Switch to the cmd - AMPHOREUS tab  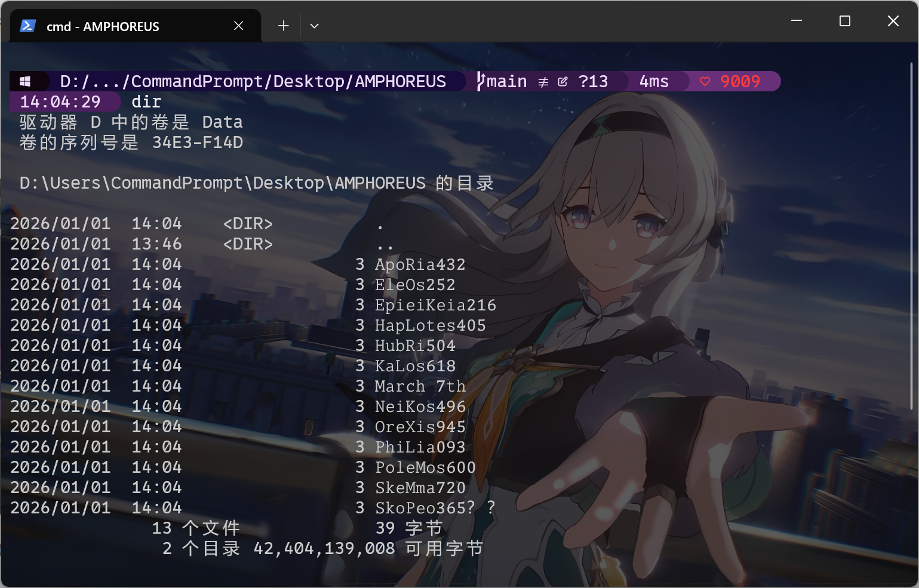click(102, 26)
